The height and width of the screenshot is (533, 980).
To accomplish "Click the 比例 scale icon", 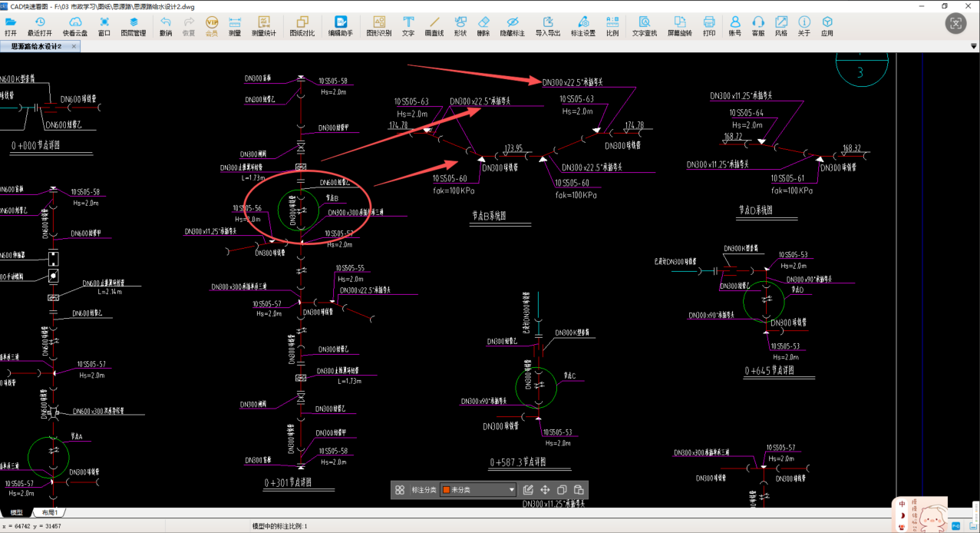I will (612, 27).
